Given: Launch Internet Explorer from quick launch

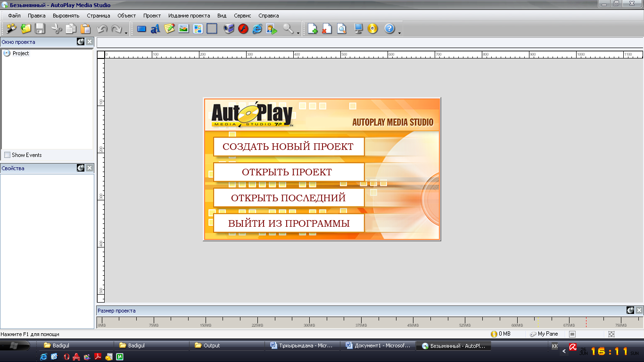Looking at the screenshot, I should 44,357.
